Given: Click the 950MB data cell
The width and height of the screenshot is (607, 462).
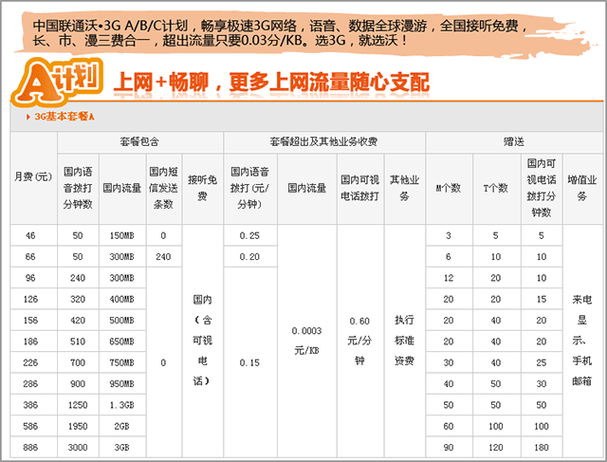Looking at the screenshot, I should (122, 384).
